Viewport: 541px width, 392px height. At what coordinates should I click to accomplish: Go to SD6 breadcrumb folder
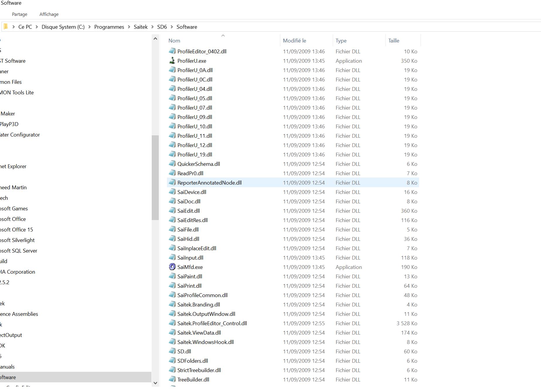[162, 27]
